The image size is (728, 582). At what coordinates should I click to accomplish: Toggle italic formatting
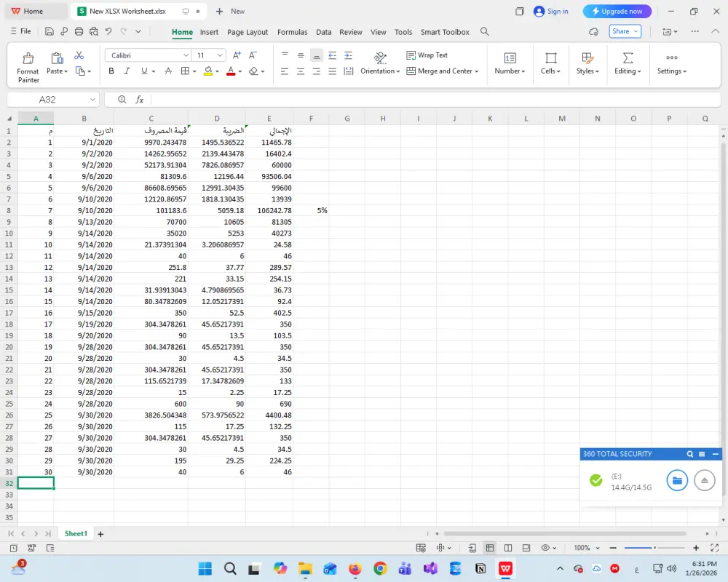point(127,71)
